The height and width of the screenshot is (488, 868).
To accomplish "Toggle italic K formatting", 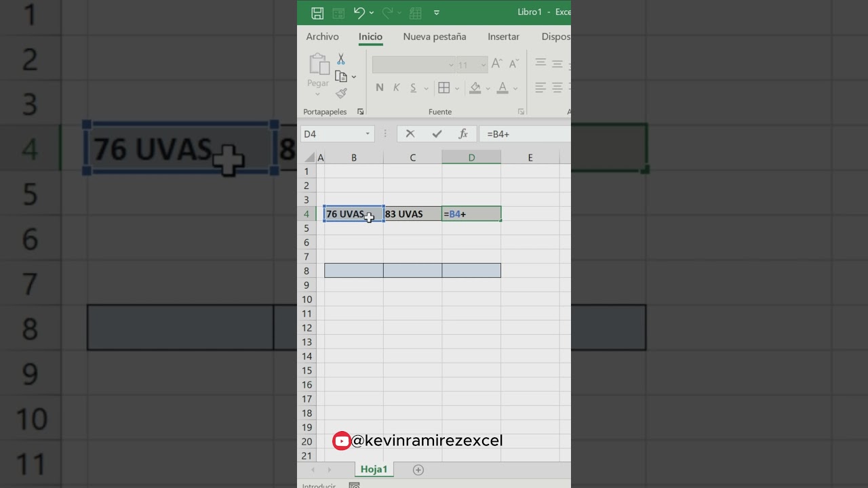I will (396, 87).
